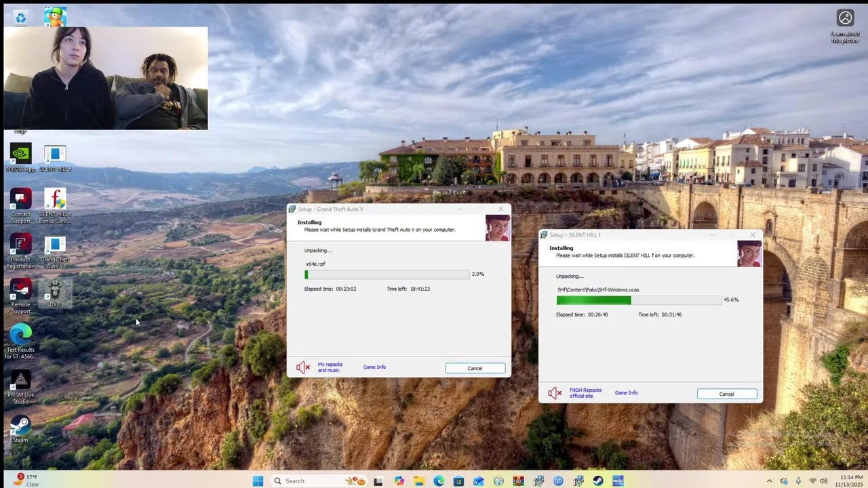Expand the hidden system tray icons chevron

tap(769, 481)
